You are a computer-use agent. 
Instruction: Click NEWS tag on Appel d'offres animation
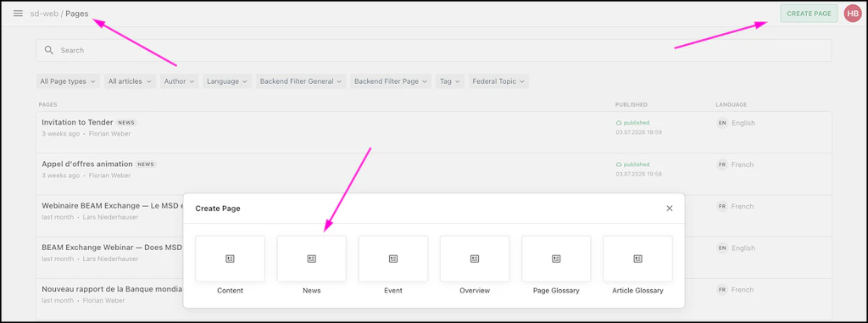[146, 164]
